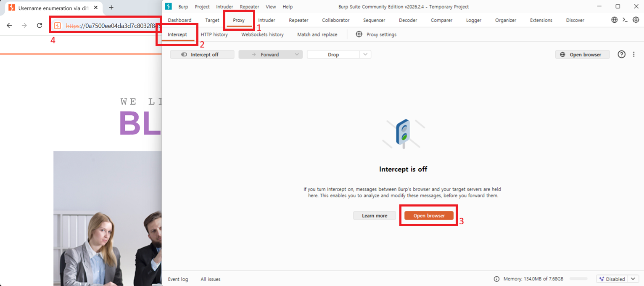
Task: Open the terminal prompt icon in Burp's top-right corner
Action: (x=625, y=20)
